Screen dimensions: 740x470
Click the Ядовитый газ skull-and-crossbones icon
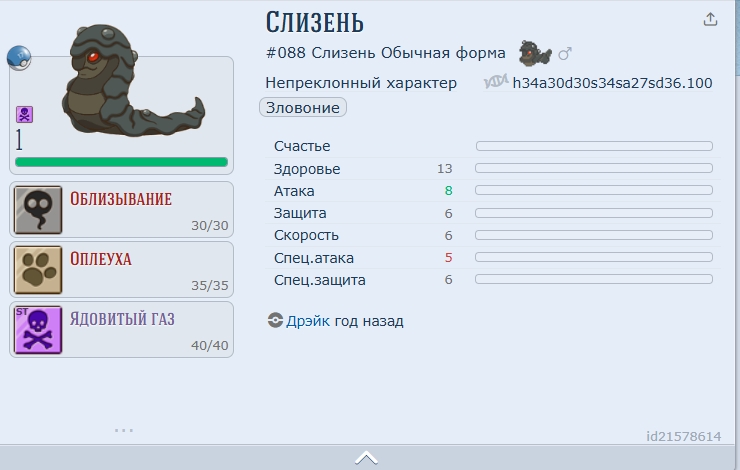pyautogui.click(x=38, y=329)
